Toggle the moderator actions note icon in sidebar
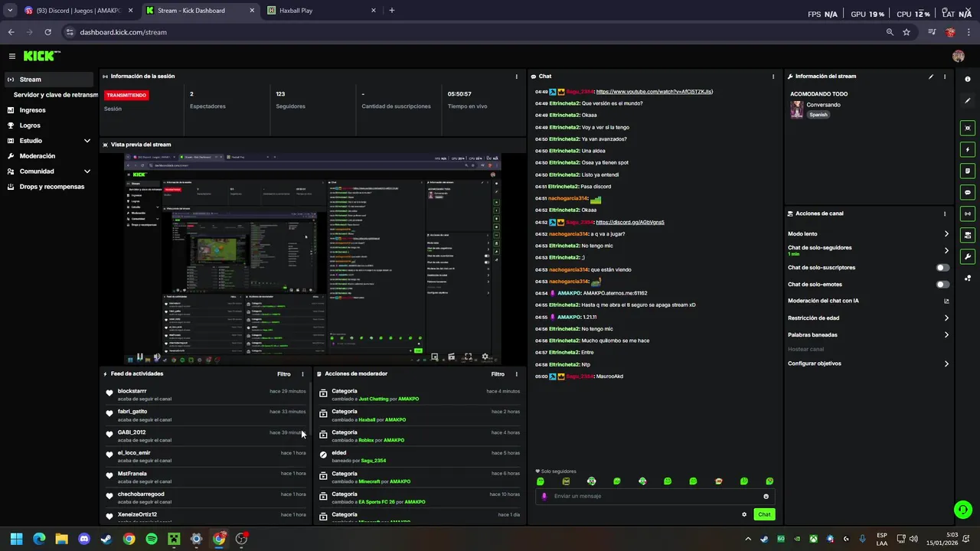 (x=968, y=171)
